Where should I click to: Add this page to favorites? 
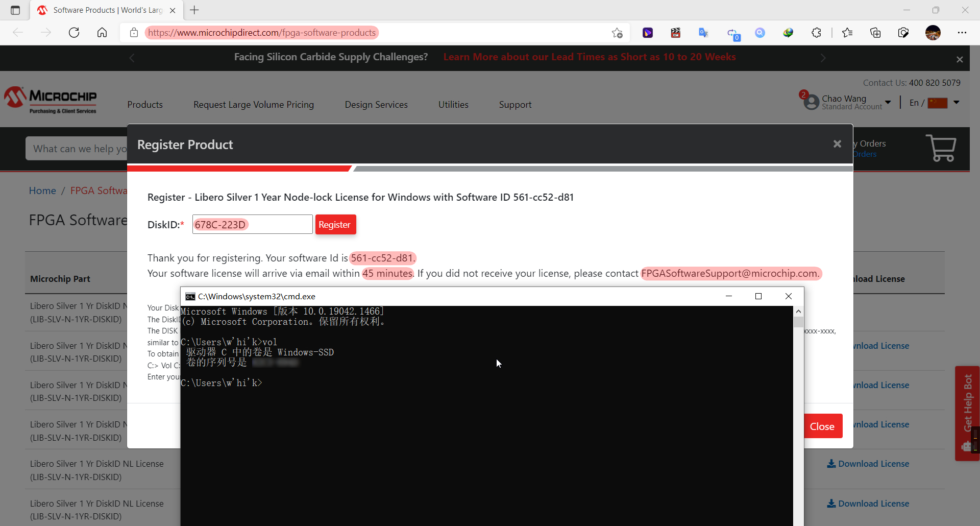coord(617,33)
